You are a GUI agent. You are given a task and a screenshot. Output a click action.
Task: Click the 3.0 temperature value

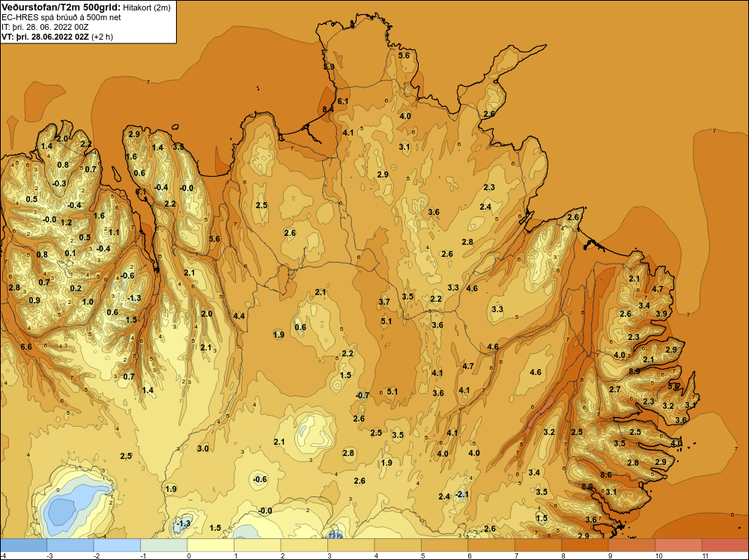pyautogui.click(x=203, y=448)
